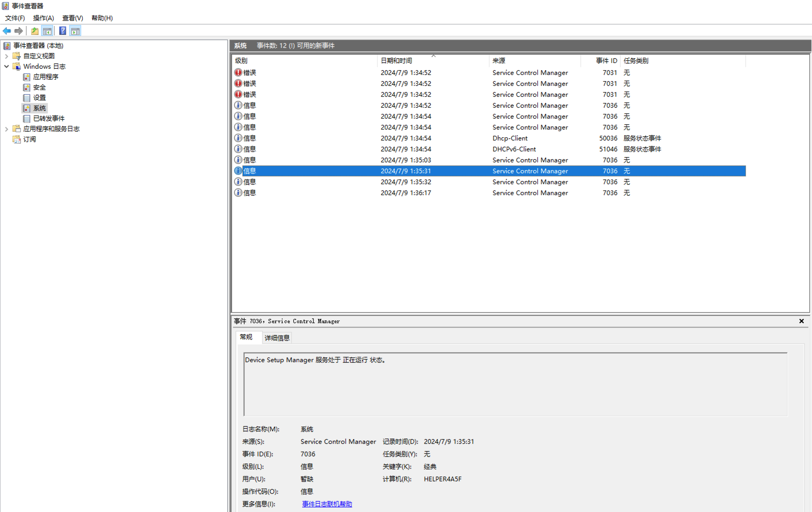The height and width of the screenshot is (512, 812).
Task: Click the Up One Level folder icon
Action: [34, 31]
